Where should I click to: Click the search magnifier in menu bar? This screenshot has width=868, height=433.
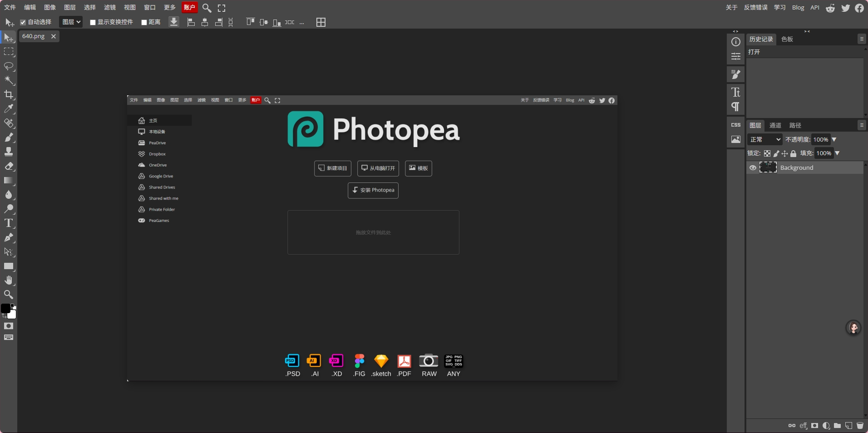207,8
